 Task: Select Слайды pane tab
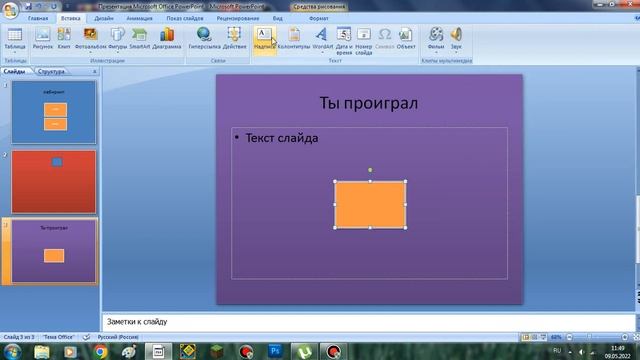tap(14, 71)
